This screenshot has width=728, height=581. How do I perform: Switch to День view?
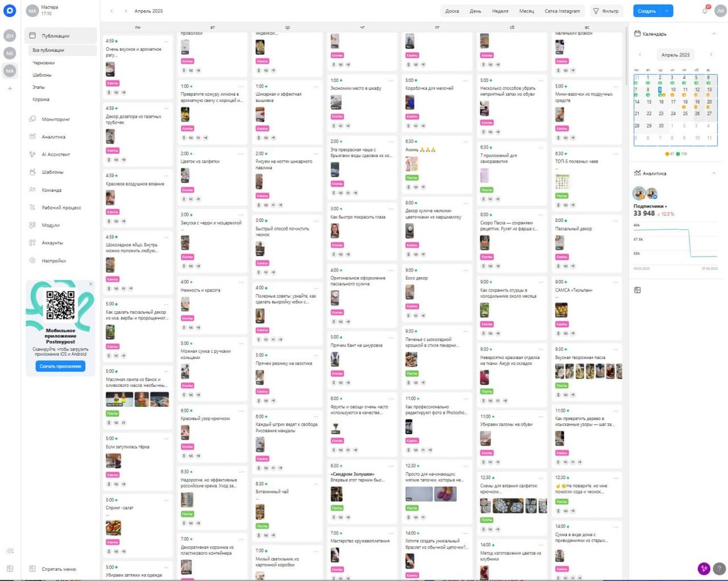[476, 11]
